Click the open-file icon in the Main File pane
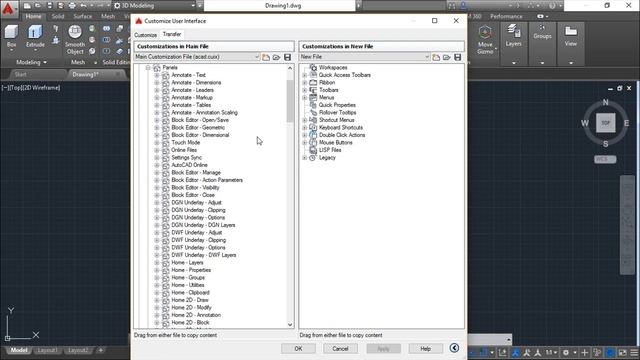 pos(277,57)
